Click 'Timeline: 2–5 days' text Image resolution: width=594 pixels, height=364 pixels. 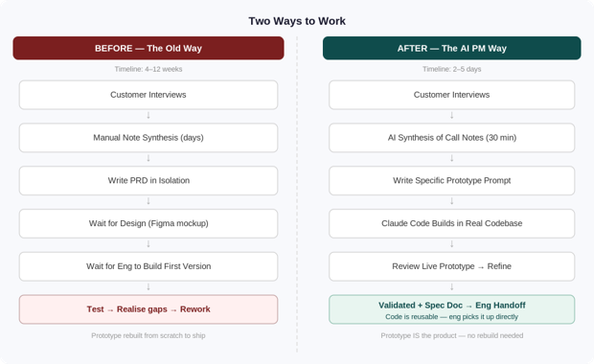click(451, 69)
